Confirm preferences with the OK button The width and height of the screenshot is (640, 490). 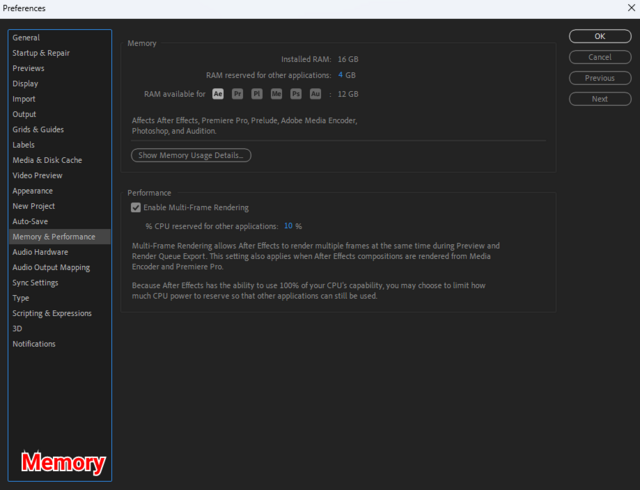tap(600, 36)
